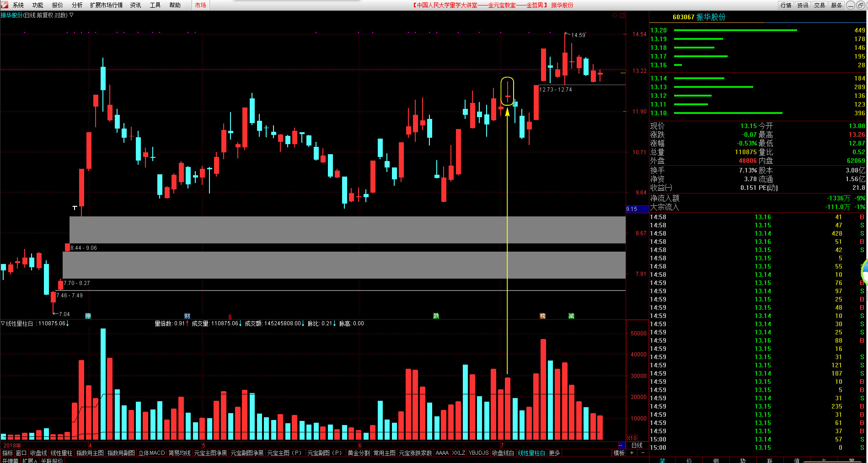Select the 元宝主图净黑 indicator tab
The width and height of the screenshot is (868, 463).
210,453
